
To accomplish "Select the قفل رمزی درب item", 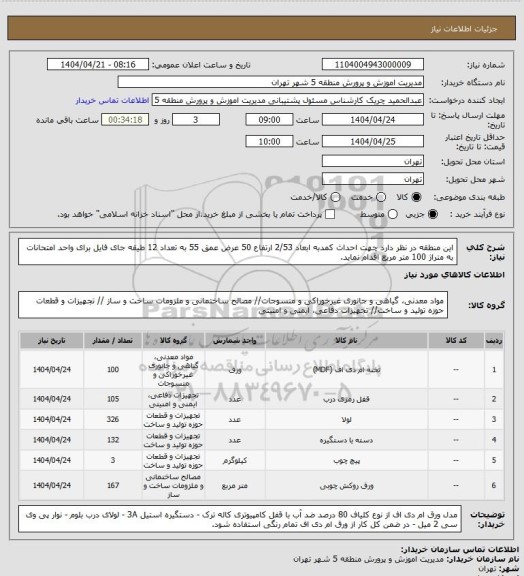I will click(346, 399).
